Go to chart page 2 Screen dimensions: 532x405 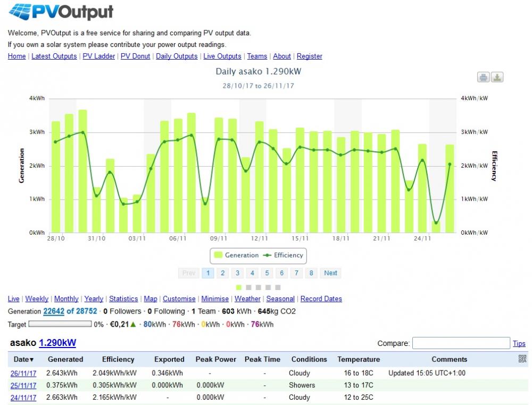222,273
